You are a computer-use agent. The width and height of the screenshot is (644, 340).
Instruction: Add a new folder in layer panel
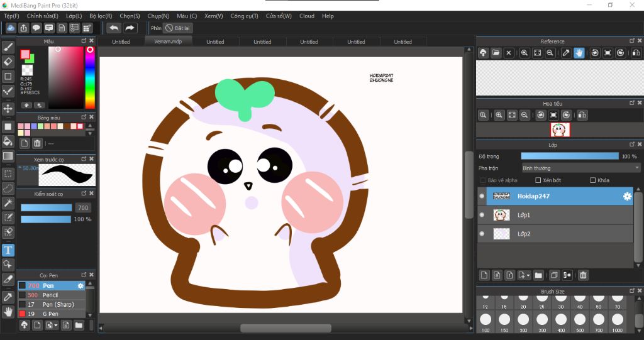click(x=538, y=275)
